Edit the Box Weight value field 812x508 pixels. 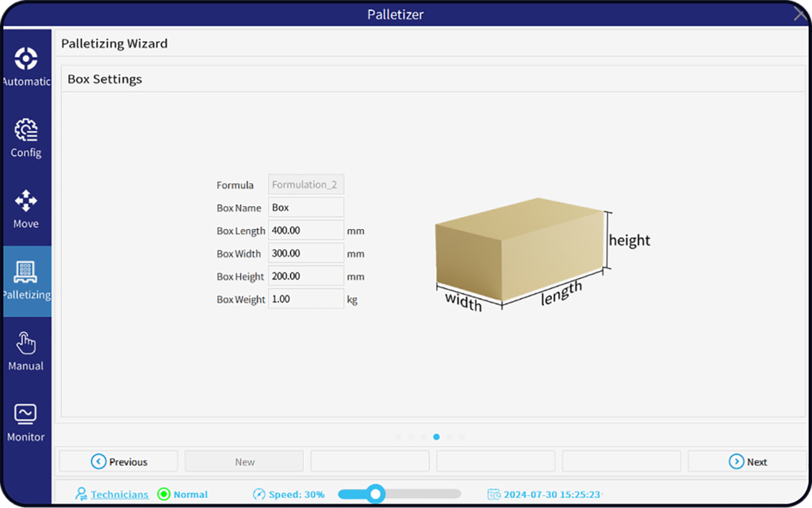306,300
